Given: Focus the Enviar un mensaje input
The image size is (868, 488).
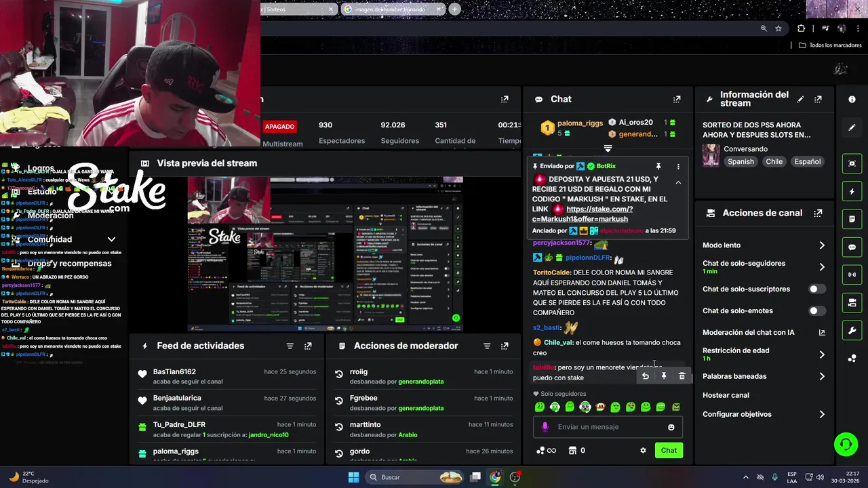Looking at the screenshot, I should 608,427.
